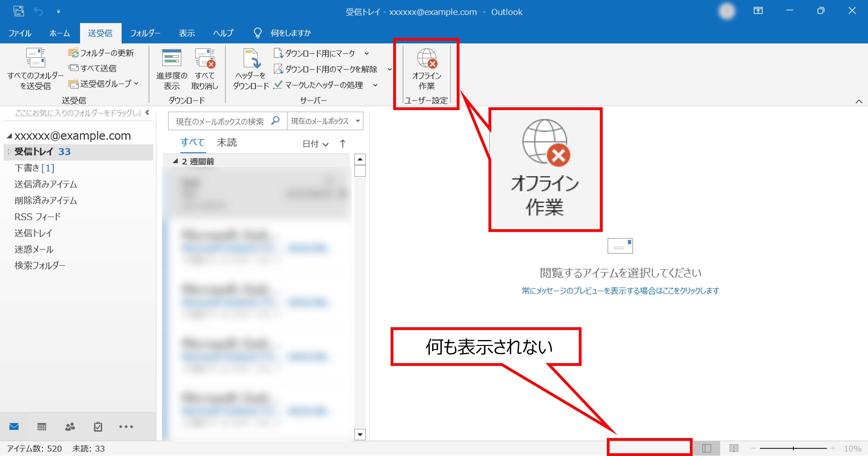Viewport: 868px width, 456px height.
Task: Show すべて messages filter
Action: (x=193, y=142)
